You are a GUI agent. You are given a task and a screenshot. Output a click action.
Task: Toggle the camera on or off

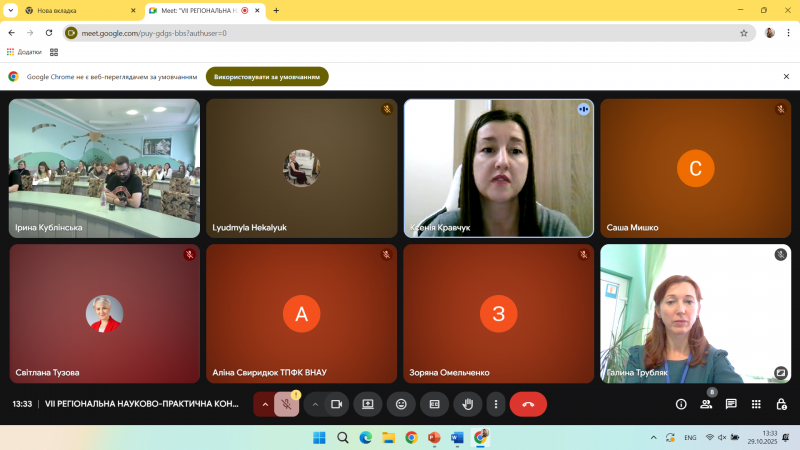(x=337, y=404)
